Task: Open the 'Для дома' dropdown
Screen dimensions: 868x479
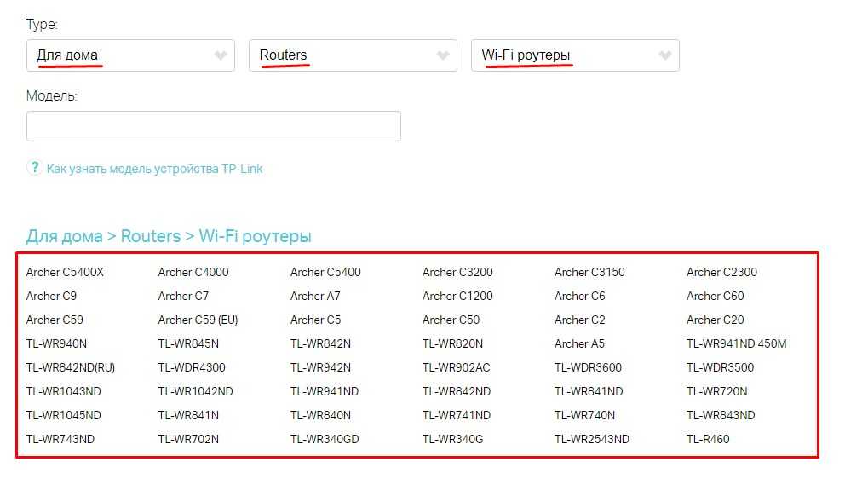Action: [x=130, y=55]
